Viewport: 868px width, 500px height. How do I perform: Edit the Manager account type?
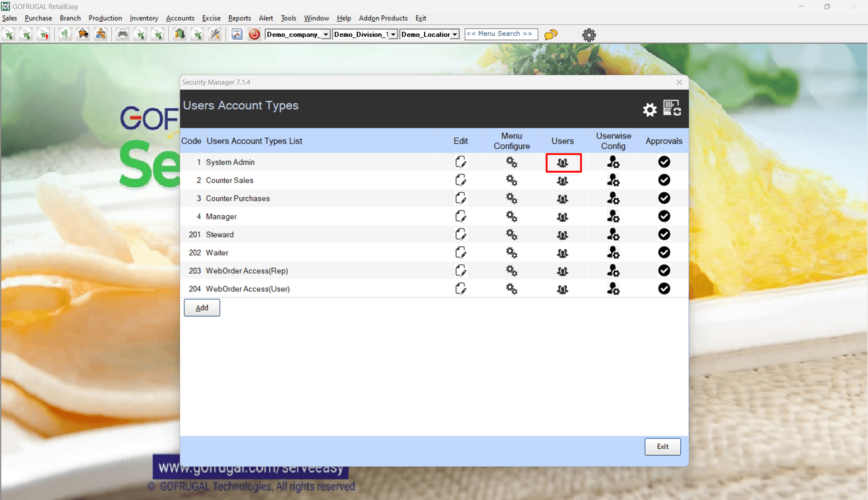460,216
